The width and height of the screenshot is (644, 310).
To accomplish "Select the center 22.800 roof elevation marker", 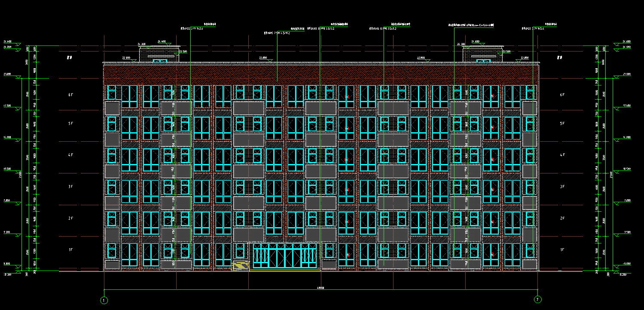I will [x=263, y=58].
